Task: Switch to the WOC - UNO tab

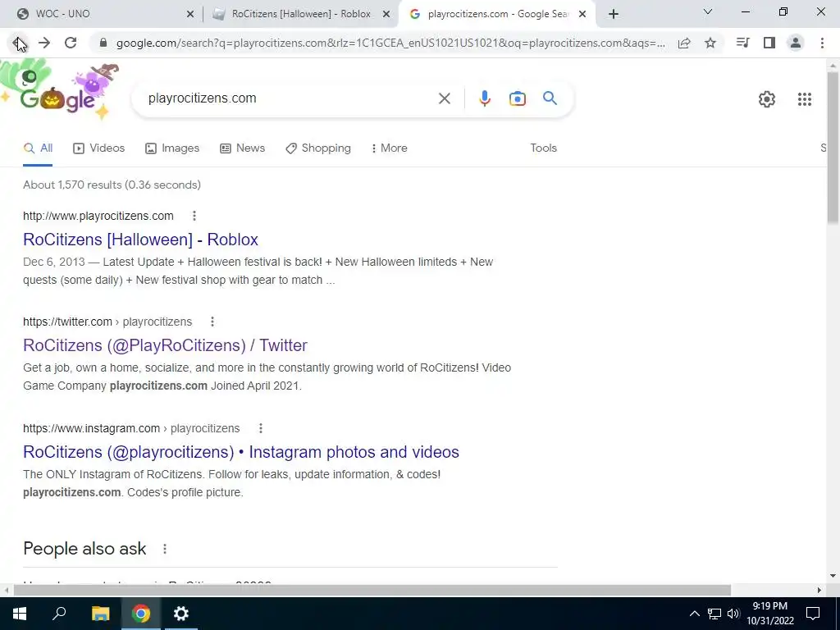Action: click(102, 15)
